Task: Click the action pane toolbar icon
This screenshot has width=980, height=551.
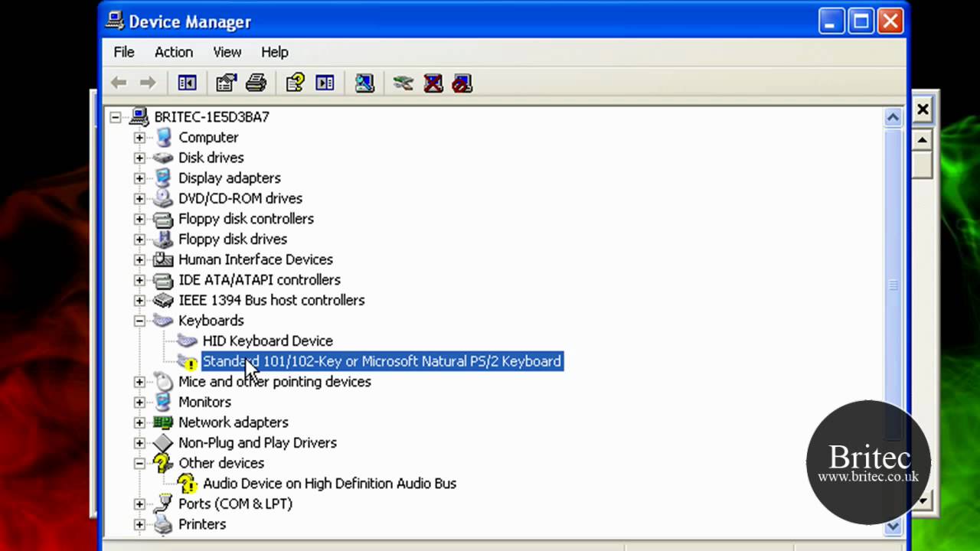Action: (325, 83)
